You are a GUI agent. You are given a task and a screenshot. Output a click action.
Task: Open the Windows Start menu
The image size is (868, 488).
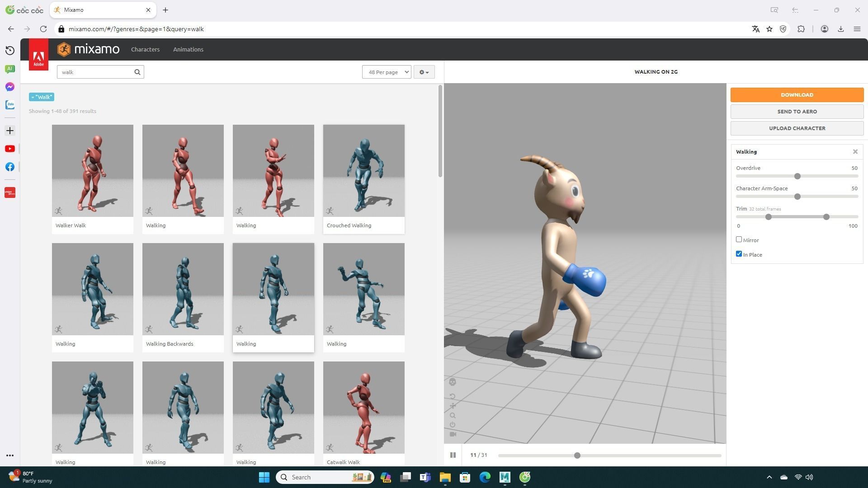click(x=264, y=477)
